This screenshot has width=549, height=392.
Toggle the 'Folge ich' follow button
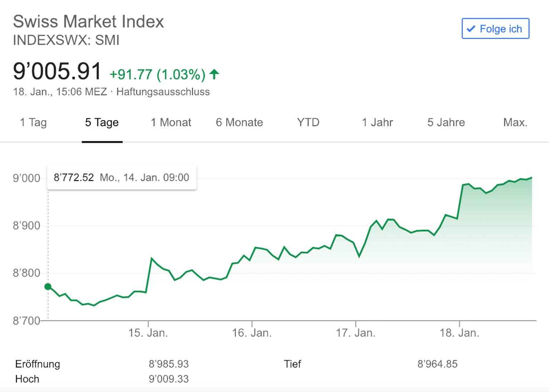[x=495, y=29]
